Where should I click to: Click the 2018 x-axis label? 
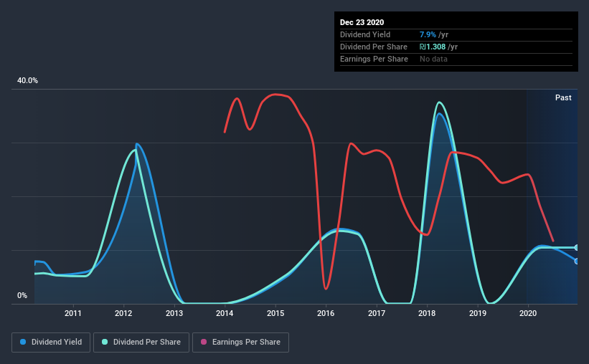pyautogui.click(x=427, y=313)
